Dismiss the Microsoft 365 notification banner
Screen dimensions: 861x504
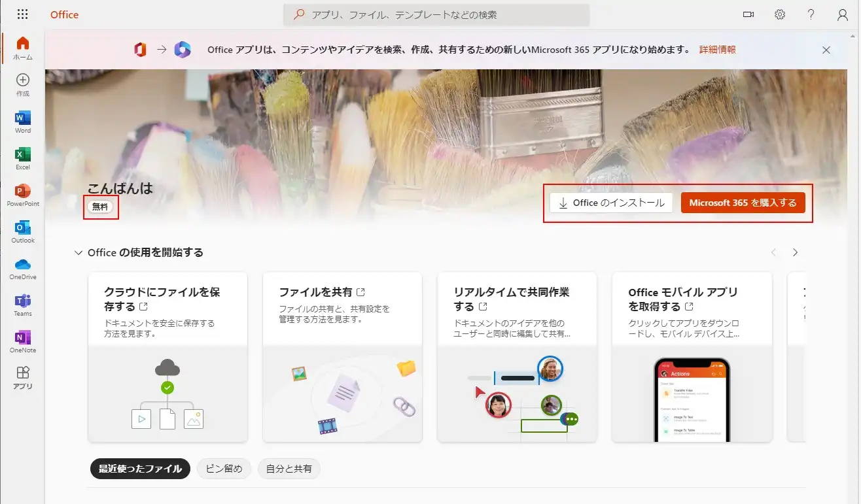826,50
